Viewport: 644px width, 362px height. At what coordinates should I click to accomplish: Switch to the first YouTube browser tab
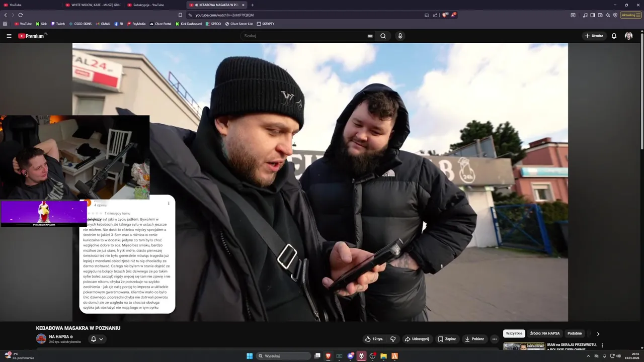(x=30, y=5)
